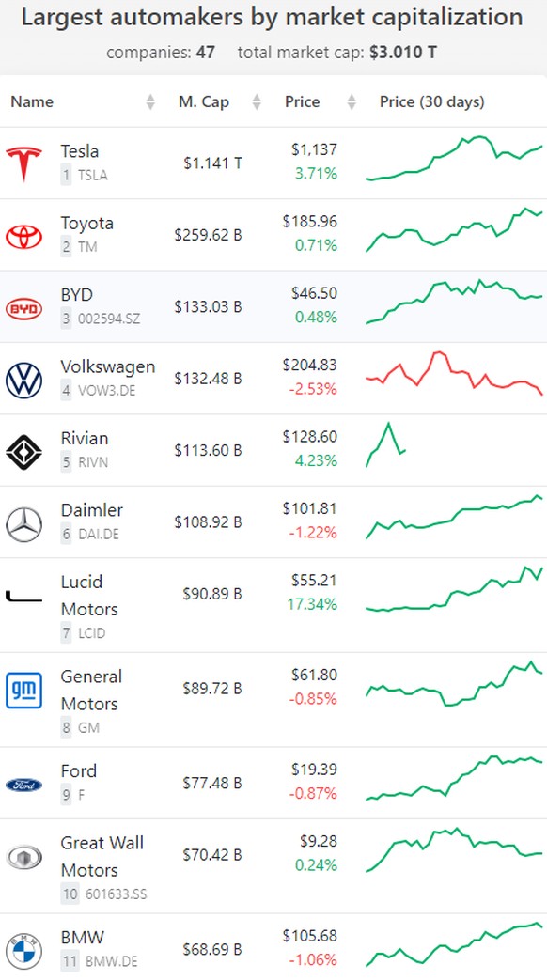Click the BMW roundel logo

[x=23, y=951]
